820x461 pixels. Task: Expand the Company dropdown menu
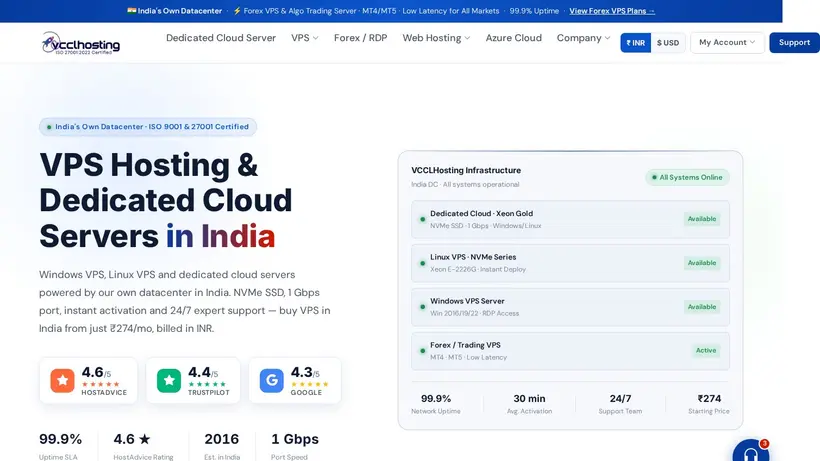click(583, 38)
